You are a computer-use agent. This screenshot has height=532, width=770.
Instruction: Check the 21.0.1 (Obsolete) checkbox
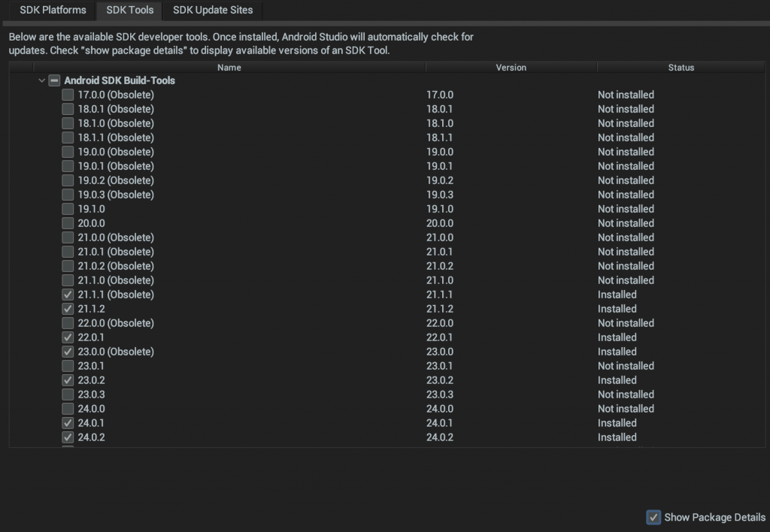[x=68, y=252]
